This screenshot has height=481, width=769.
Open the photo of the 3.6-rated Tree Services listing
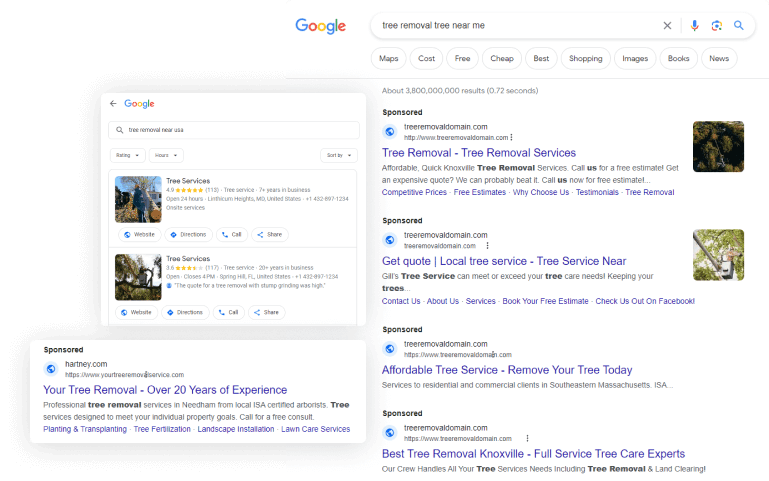pos(138,277)
